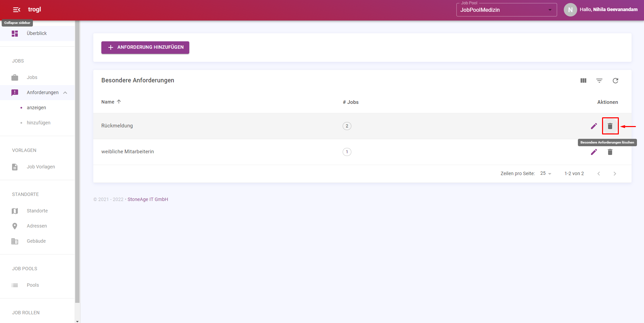
Task: Click the user avatar N
Action: tap(570, 10)
